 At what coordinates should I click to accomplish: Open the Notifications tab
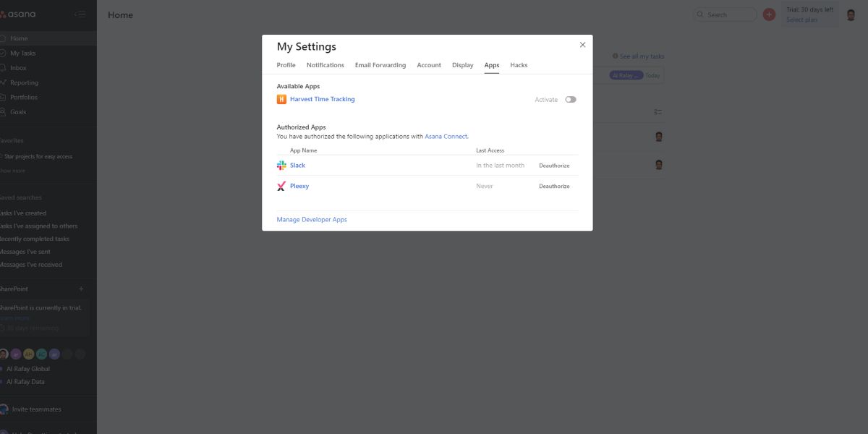point(325,65)
